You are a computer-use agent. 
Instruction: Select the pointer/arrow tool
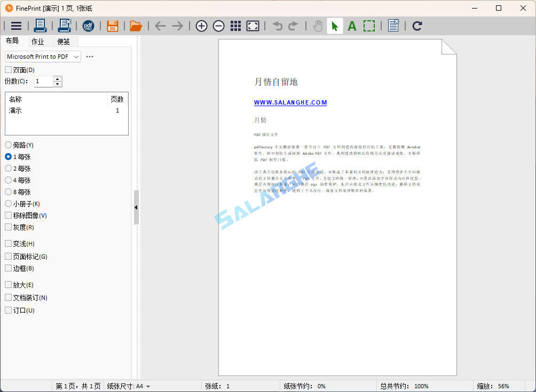[335, 25]
